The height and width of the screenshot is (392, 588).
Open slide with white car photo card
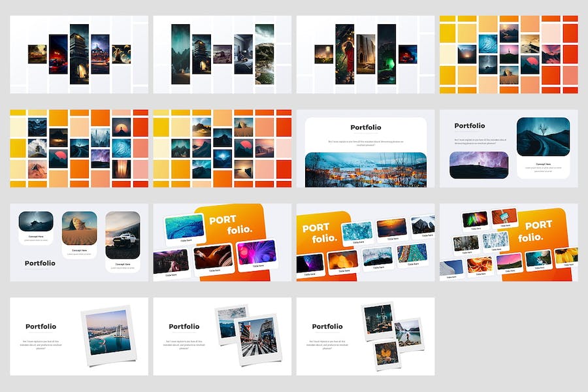click(79, 242)
